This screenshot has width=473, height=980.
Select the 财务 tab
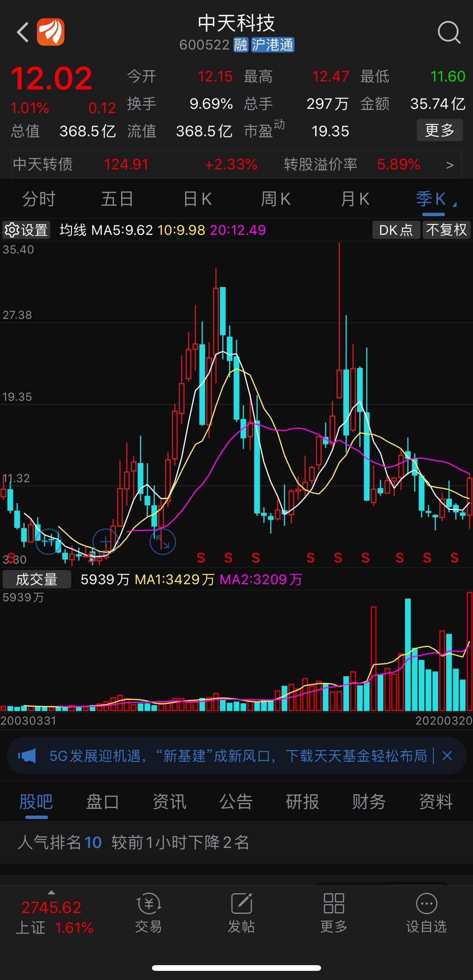coord(369,802)
